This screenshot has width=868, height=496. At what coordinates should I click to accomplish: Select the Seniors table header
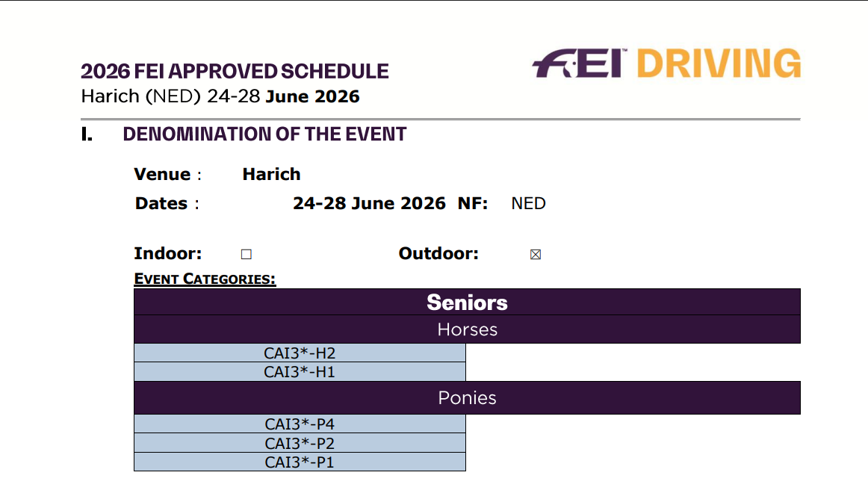point(467,303)
